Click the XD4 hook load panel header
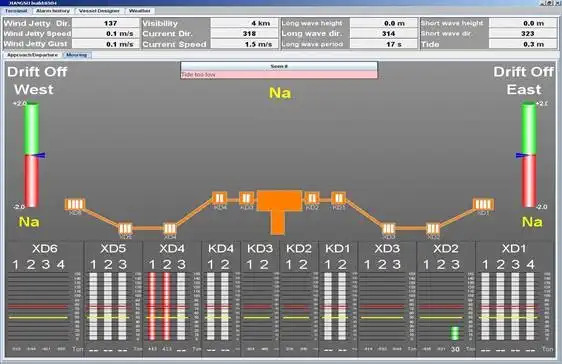This screenshot has height=364, width=562. click(x=172, y=248)
